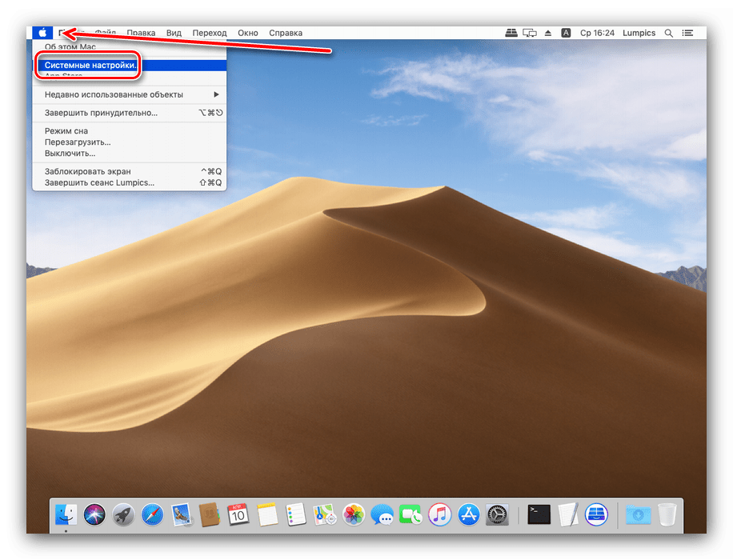733x560 pixels.
Task: Choose "Перезагрузить..." from Apple menu
Action: (78, 142)
